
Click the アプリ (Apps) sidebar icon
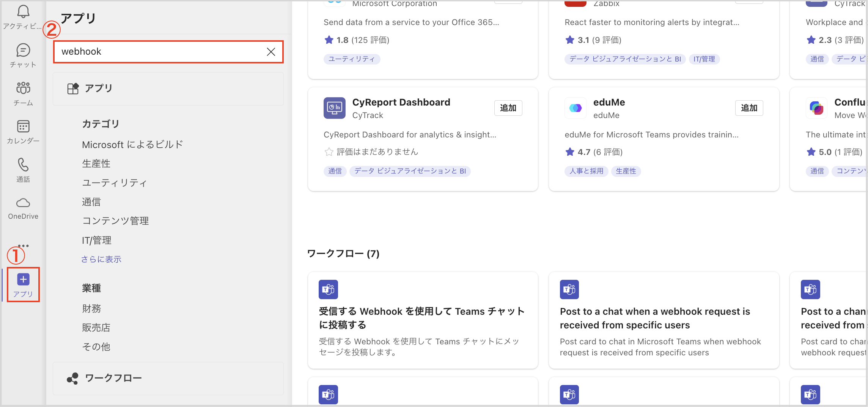click(23, 284)
